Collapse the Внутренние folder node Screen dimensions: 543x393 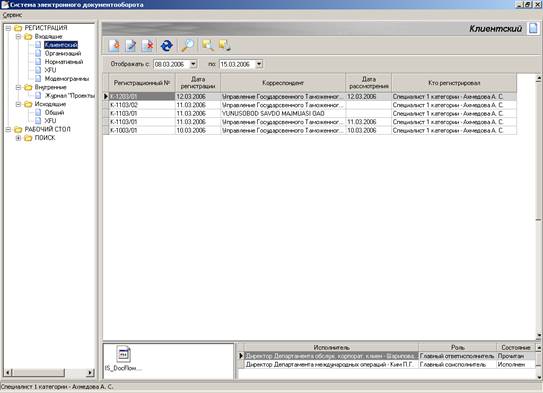click(x=18, y=87)
